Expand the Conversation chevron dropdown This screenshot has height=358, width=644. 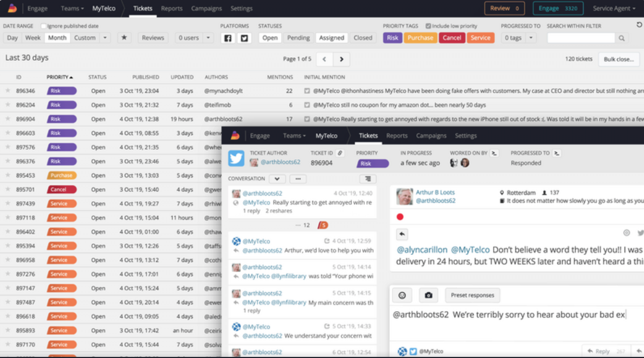(x=277, y=178)
